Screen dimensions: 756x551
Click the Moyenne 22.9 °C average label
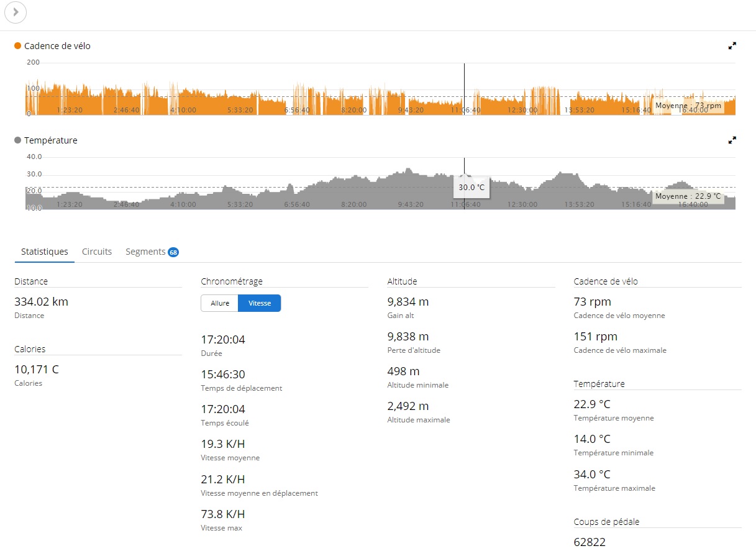(688, 196)
